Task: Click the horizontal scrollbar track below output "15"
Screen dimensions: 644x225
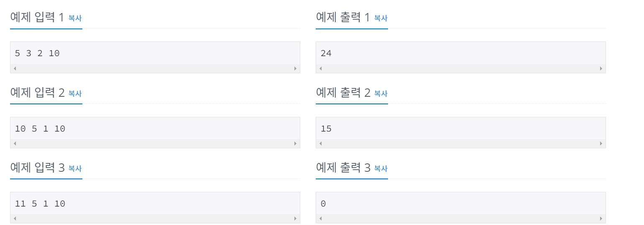Action: click(x=461, y=144)
